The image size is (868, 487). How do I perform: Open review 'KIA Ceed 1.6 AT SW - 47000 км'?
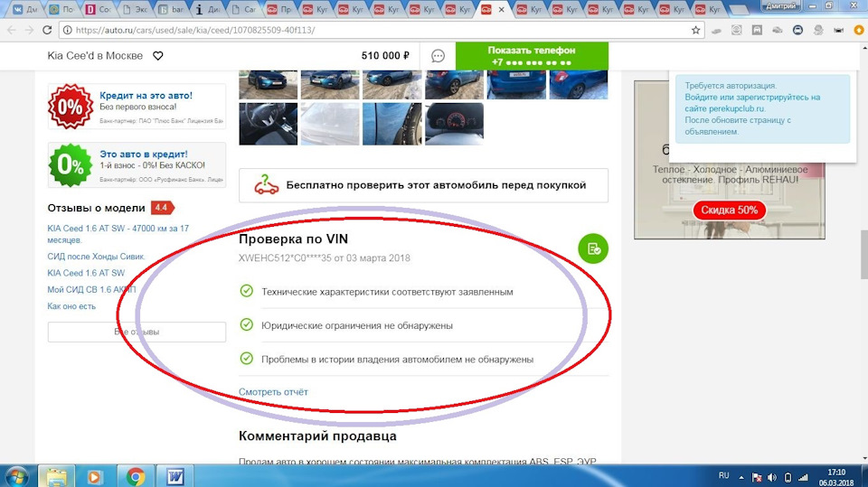pos(118,234)
